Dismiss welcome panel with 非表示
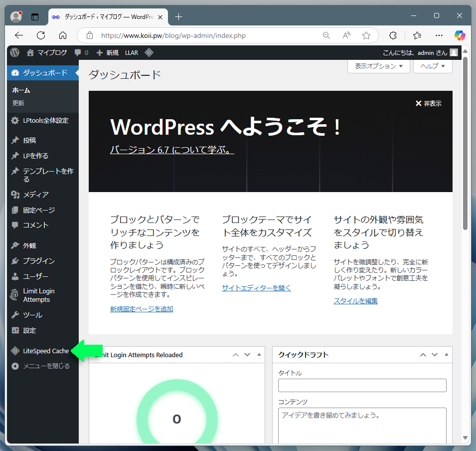Screen dimensions: 476x451 click(x=428, y=104)
